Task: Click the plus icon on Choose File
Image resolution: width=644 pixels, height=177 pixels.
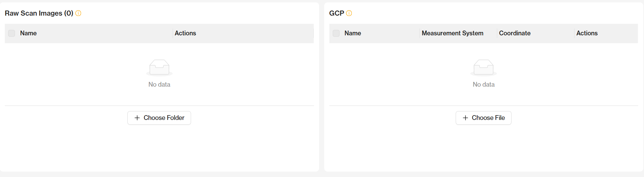Action: [466, 118]
